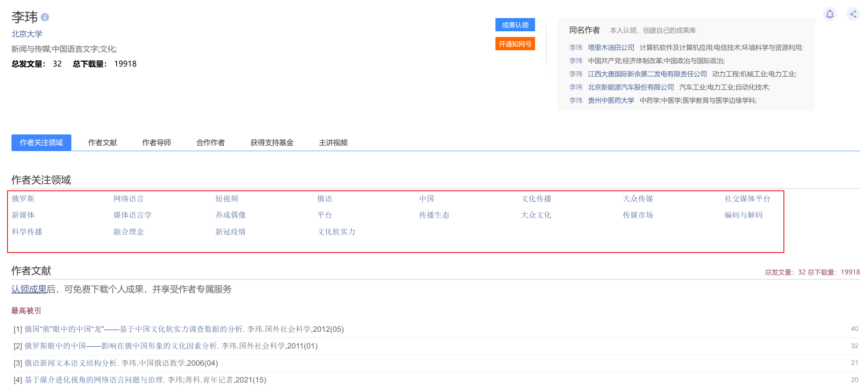Screen dimensions: 868x386
Task: Click the 文化软实力 keyword
Action: click(336, 232)
